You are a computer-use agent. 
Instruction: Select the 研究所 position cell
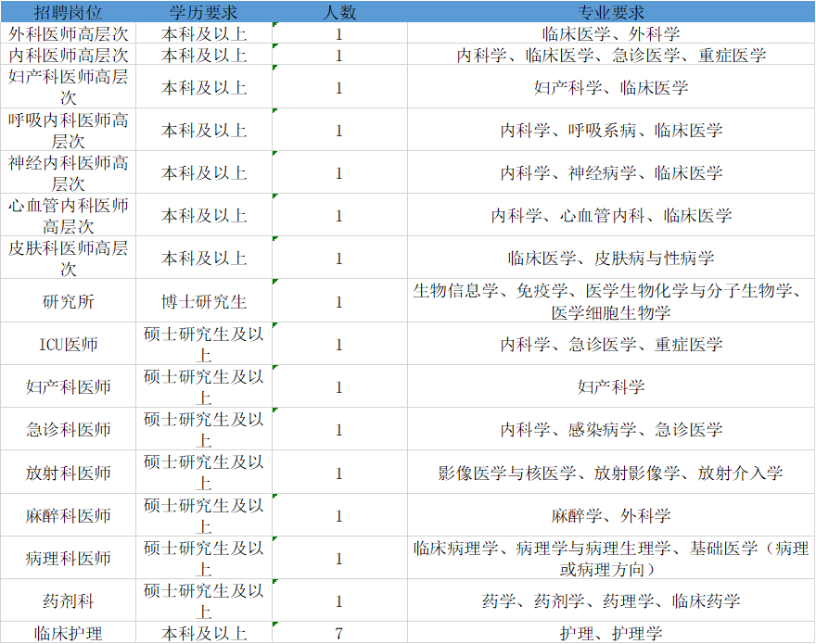tap(68, 302)
